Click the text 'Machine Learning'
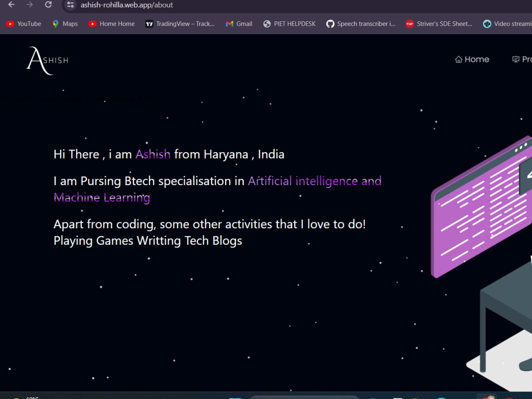This screenshot has height=399, width=532. pos(102,197)
